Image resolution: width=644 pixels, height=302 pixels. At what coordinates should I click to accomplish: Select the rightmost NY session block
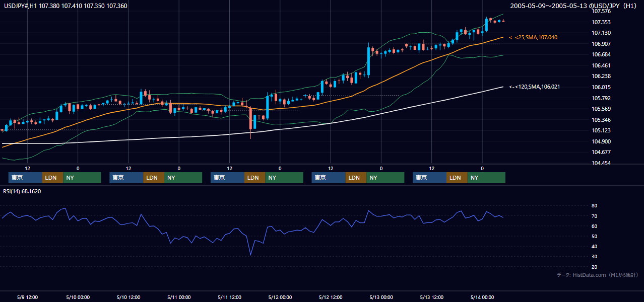pos(486,178)
